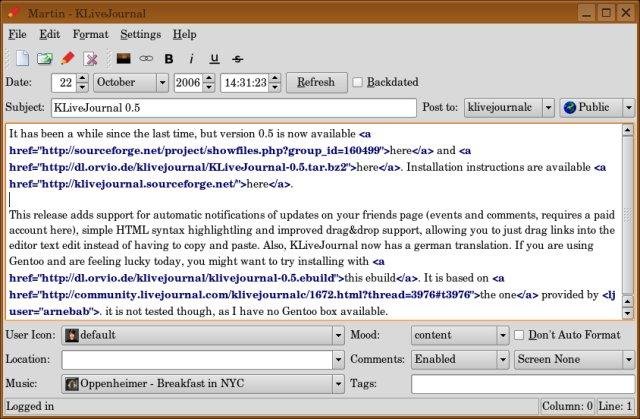
Task: Open the Mood dropdown showing content
Action: tap(460, 335)
